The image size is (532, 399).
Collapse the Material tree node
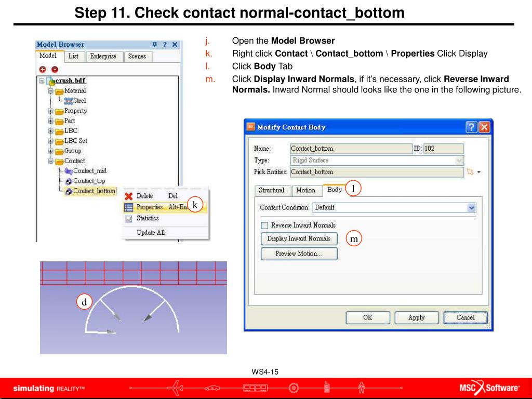point(50,91)
